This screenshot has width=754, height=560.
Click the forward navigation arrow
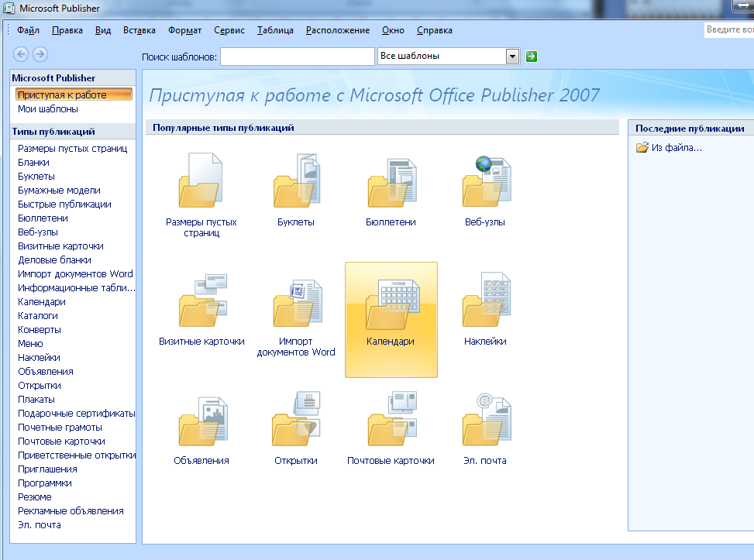(x=40, y=54)
